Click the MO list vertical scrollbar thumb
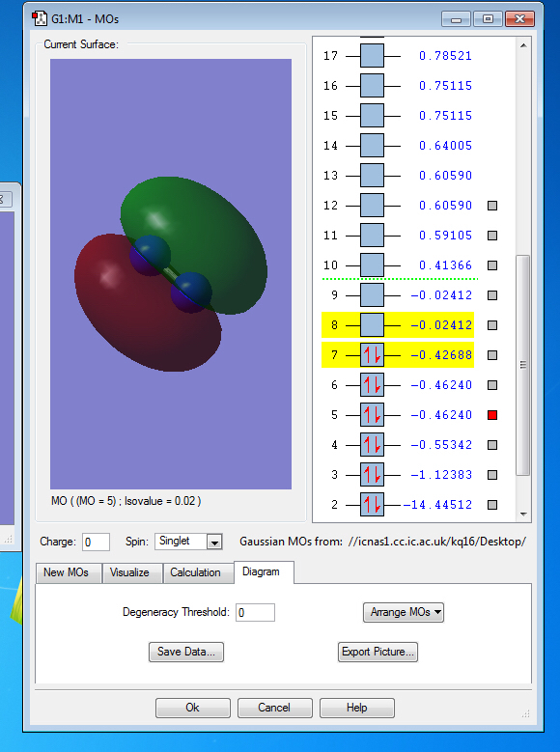The height and width of the screenshot is (752, 560). click(523, 366)
